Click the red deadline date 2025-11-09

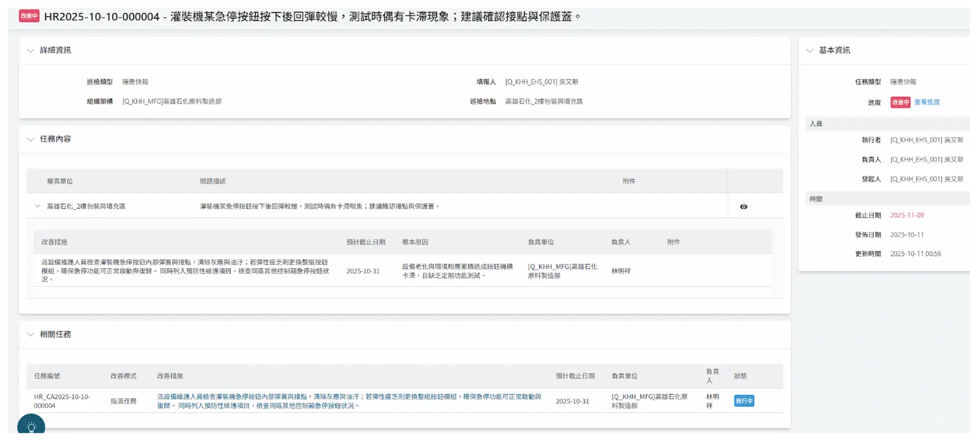tap(907, 215)
